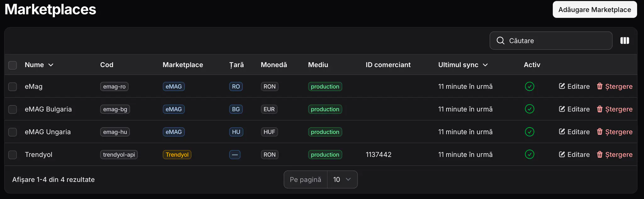
Task: Click the Trendyol name cell
Action: 39,154
